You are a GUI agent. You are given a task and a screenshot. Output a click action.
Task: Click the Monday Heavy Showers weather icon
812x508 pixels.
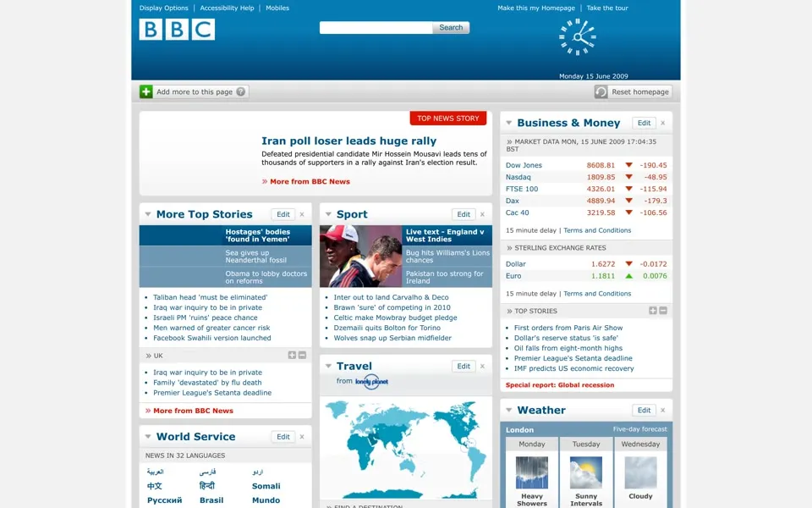[532, 472]
